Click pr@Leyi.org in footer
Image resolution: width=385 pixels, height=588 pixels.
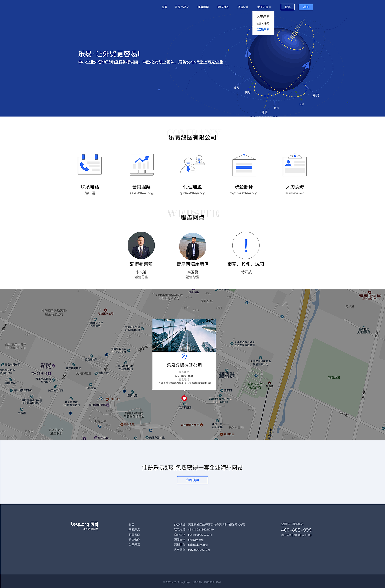pos(196,540)
